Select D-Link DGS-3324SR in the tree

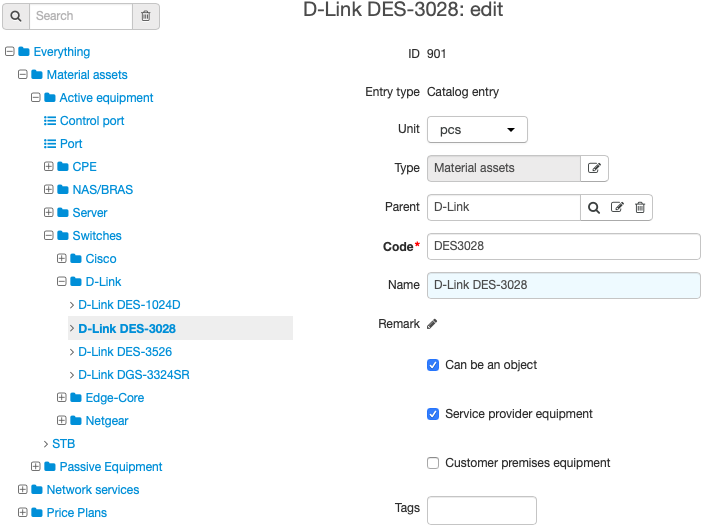(134, 375)
